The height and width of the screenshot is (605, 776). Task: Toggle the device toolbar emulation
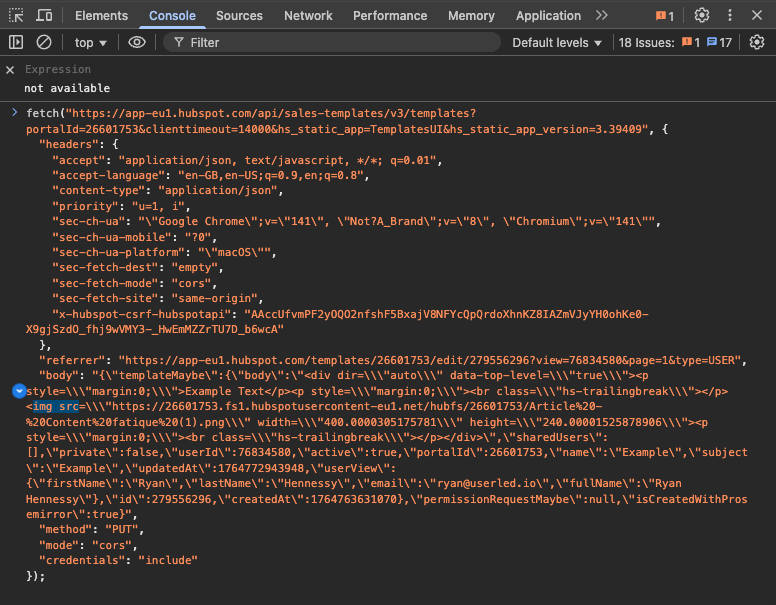(x=44, y=16)
